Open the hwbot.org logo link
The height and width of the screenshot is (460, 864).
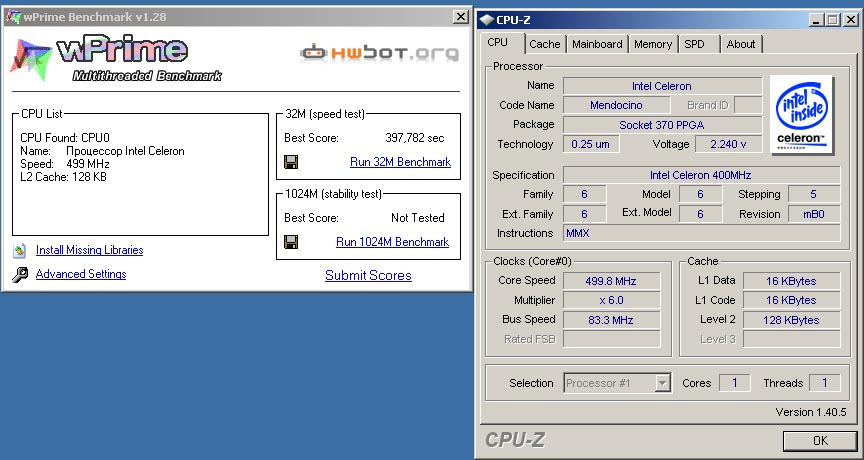click(x=380, y=53)
